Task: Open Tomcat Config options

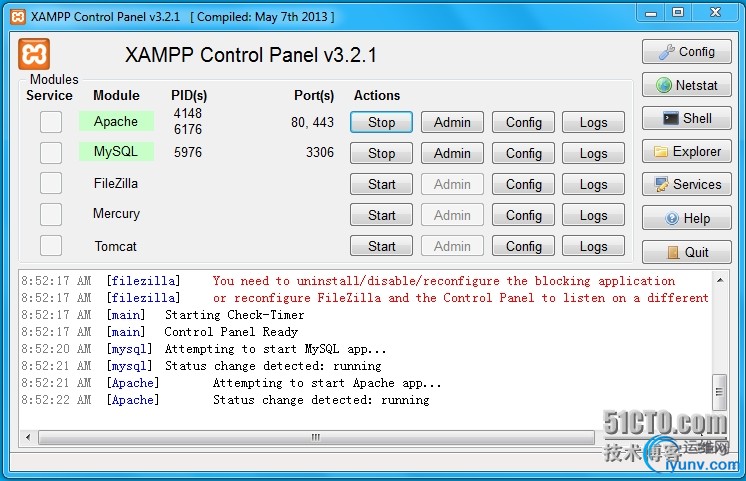Action: tap(523, 246)
